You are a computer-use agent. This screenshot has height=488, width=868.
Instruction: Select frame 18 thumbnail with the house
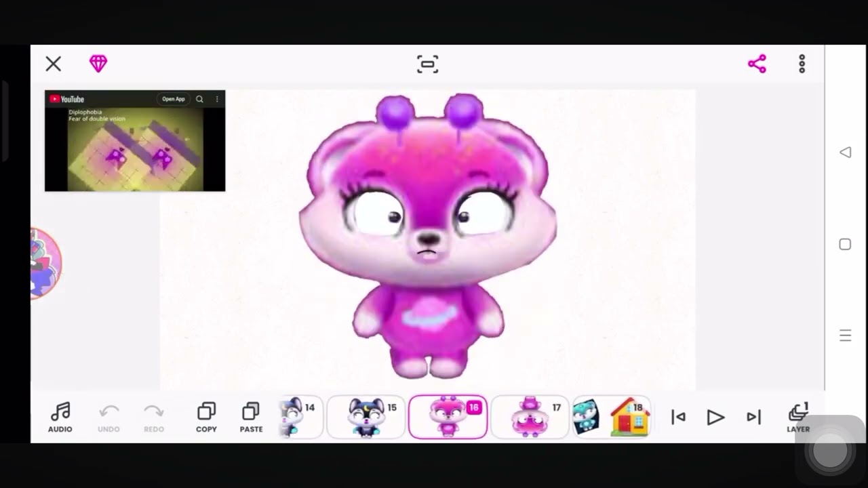pos(611,418)
